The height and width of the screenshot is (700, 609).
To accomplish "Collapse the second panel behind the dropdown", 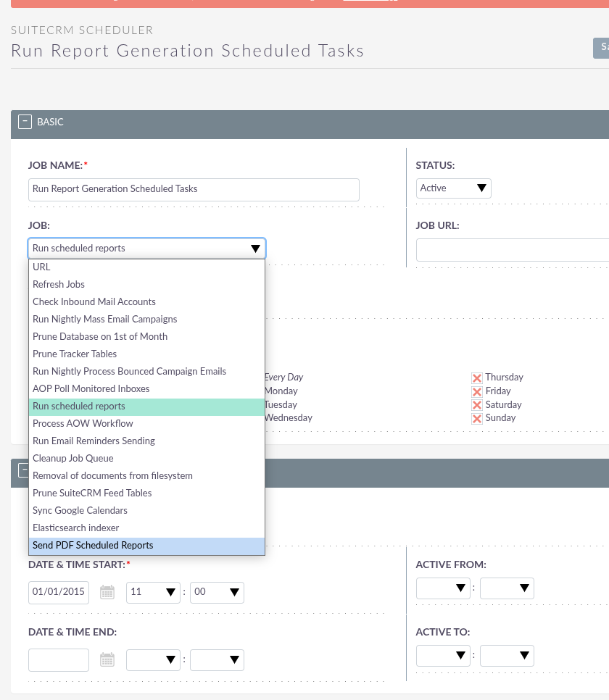I will [x=23, y=470].
